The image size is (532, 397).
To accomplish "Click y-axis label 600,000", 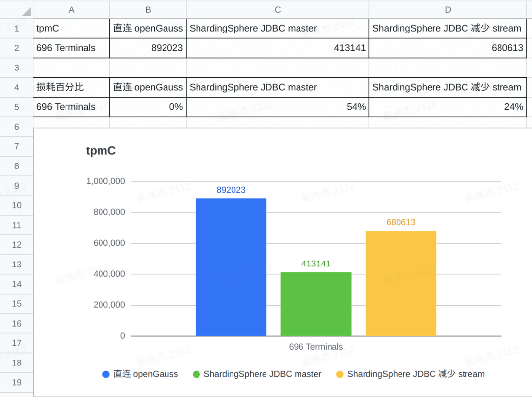I will click(109, 243).
